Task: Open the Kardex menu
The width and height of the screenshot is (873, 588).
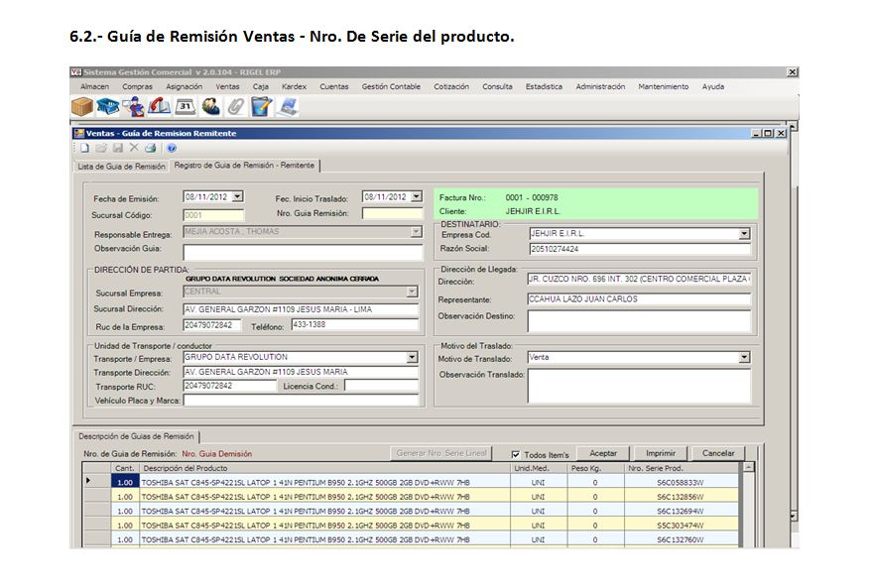Action: coord(294,86)
